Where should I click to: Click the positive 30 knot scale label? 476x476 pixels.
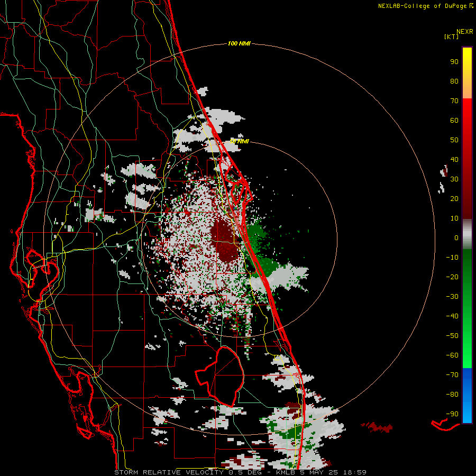click(454, 179)
